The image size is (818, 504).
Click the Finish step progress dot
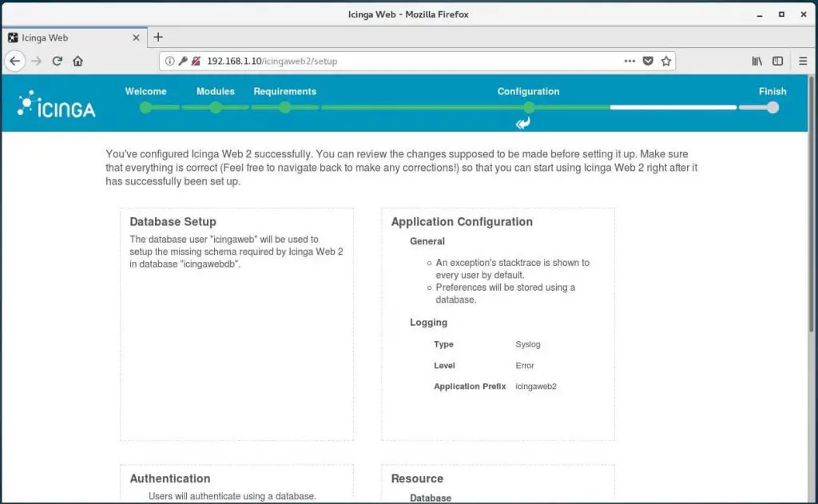tap(772, 108)
